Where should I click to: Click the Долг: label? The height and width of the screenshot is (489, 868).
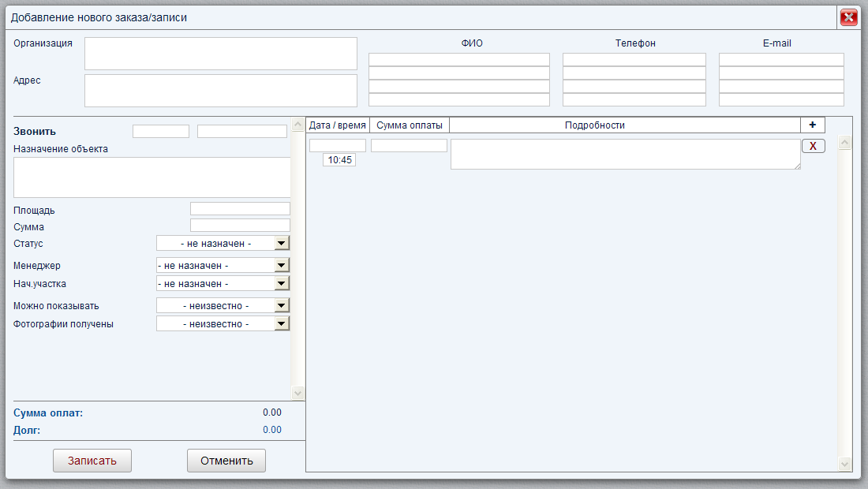pyautogui.click(x=27, y=431)
